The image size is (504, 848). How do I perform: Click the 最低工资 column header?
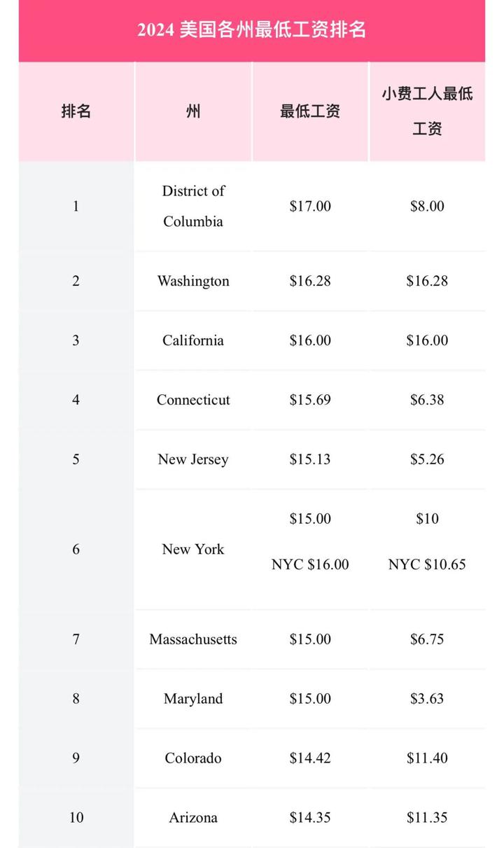(310, 111)
